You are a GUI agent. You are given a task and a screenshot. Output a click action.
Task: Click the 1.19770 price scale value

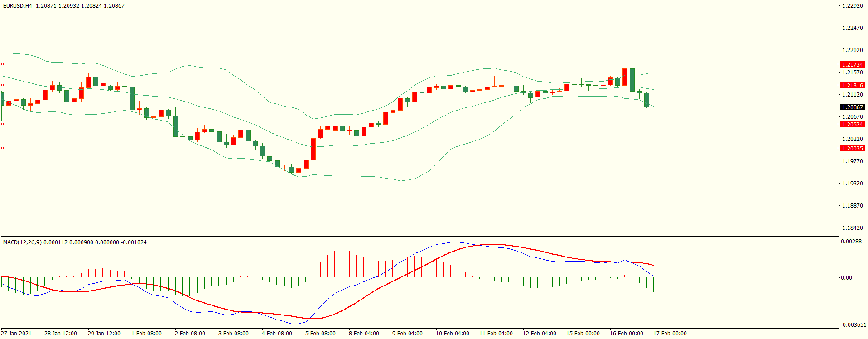853,161
